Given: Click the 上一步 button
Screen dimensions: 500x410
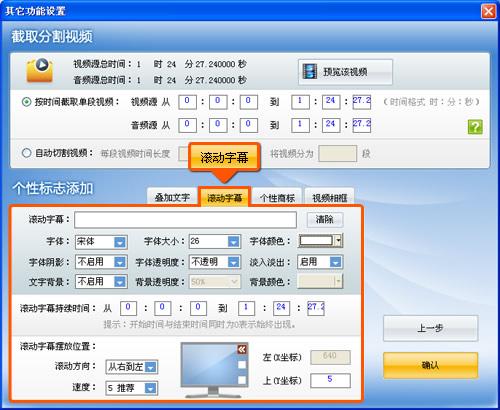Looking at the screenshot, I should (430, 328).
